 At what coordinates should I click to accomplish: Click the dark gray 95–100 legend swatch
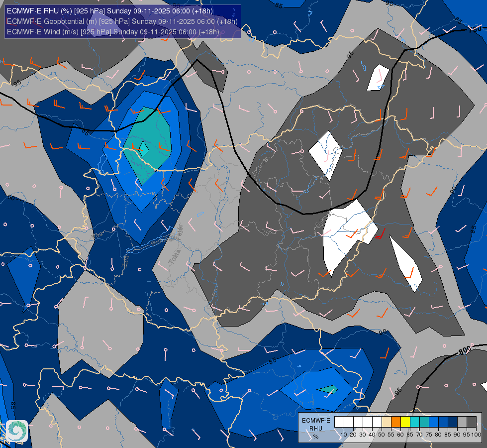(x=472, y=422)
